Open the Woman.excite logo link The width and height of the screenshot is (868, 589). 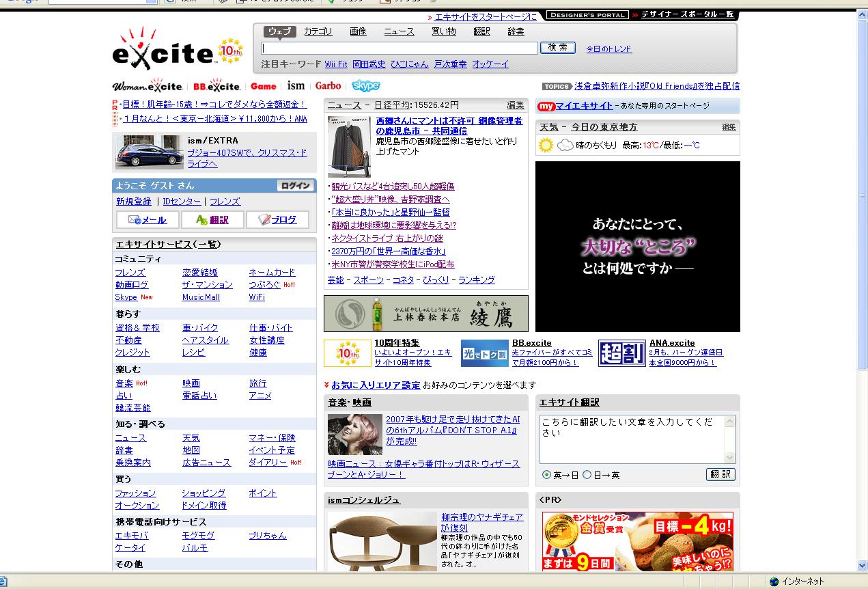pyautogui.click(x=148, y=85)
